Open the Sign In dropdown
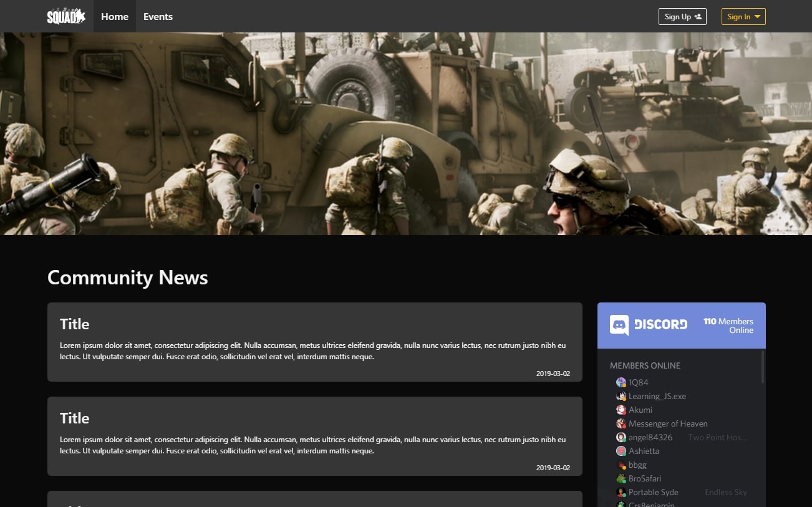812x507 pixels. coord(743,17)
